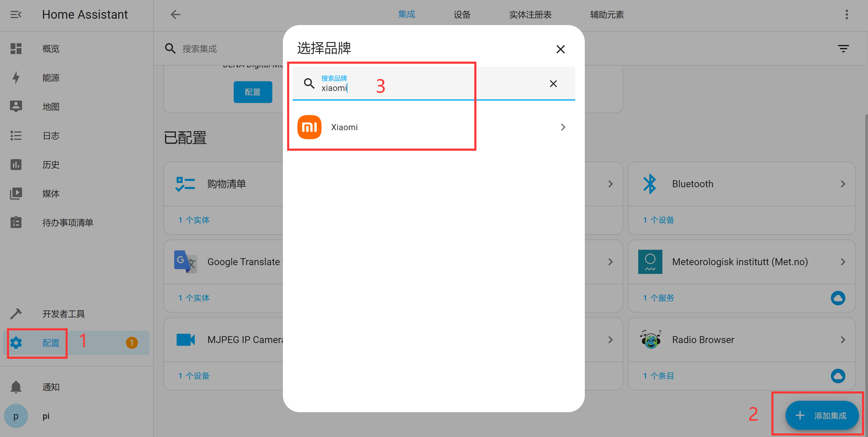Screen dimensions: 868x437
Task: Close the 选择品牌 dialog
Action: [560, 49]
